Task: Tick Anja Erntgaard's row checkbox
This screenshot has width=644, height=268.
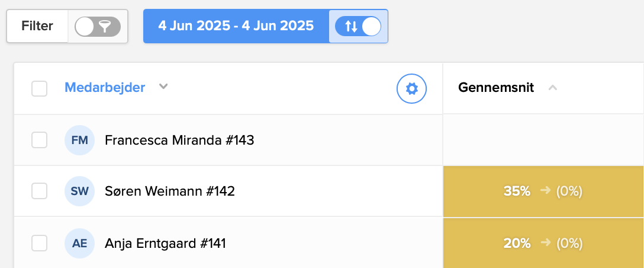Action: tap(39, 243)
